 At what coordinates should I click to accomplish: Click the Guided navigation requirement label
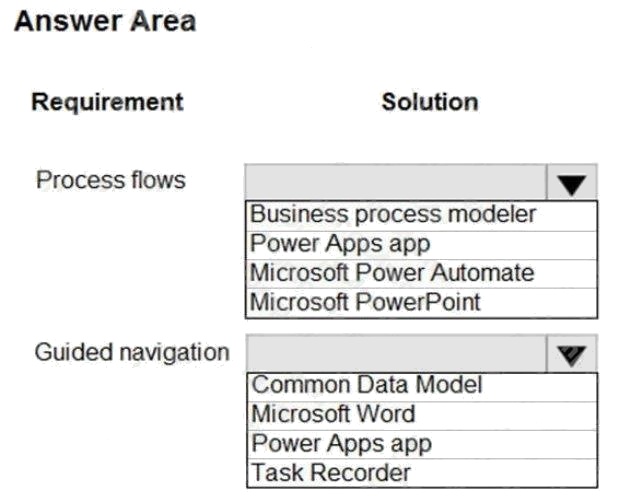[x=132, y=353]
